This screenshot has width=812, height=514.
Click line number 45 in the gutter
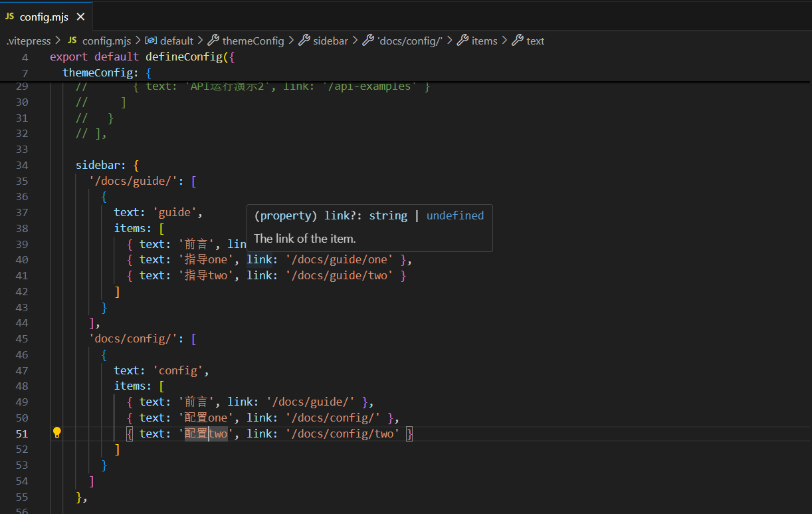pos(21,338)
